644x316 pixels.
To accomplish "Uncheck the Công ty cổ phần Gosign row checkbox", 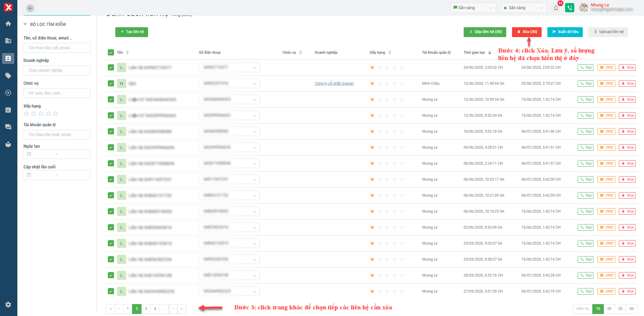I will pos(111,83).
